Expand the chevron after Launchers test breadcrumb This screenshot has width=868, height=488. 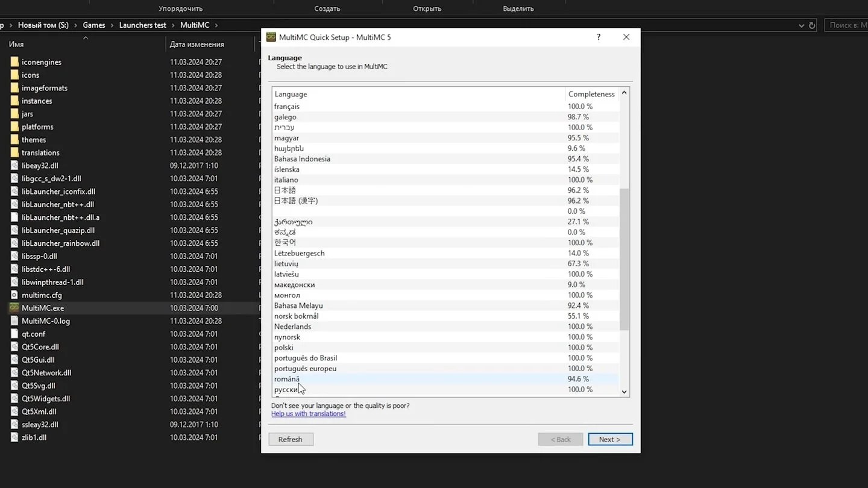coord(173,25)
